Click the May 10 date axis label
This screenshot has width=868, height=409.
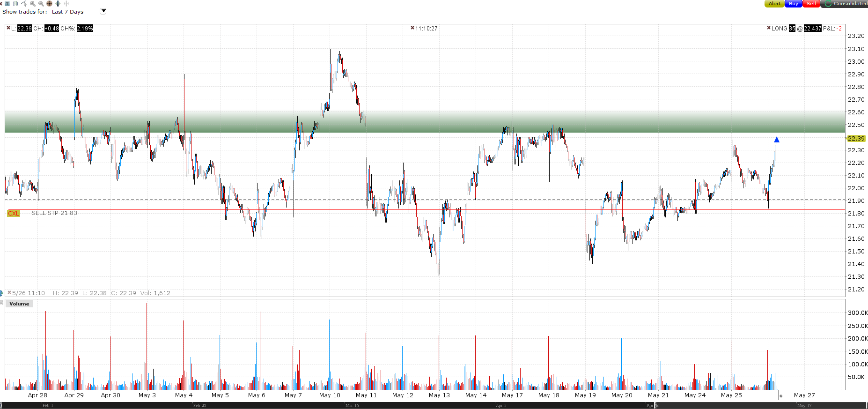pyautogui.click(x=330, y=395)
